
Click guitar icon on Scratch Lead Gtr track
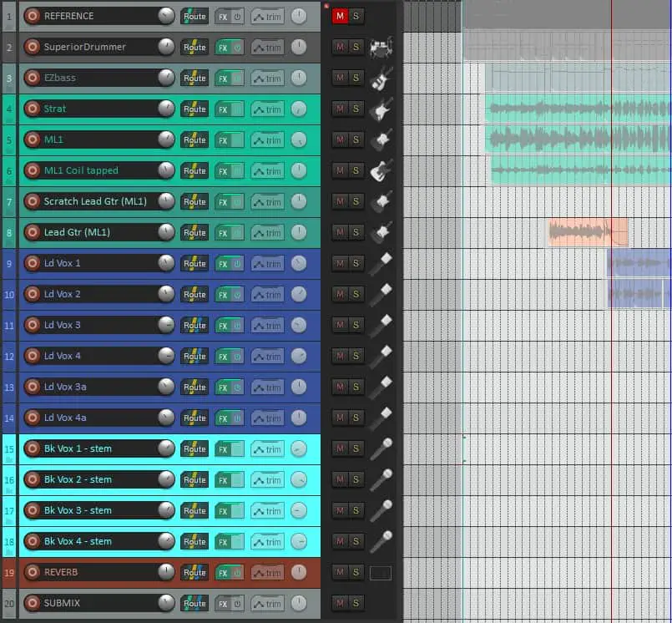pos(381,201)
